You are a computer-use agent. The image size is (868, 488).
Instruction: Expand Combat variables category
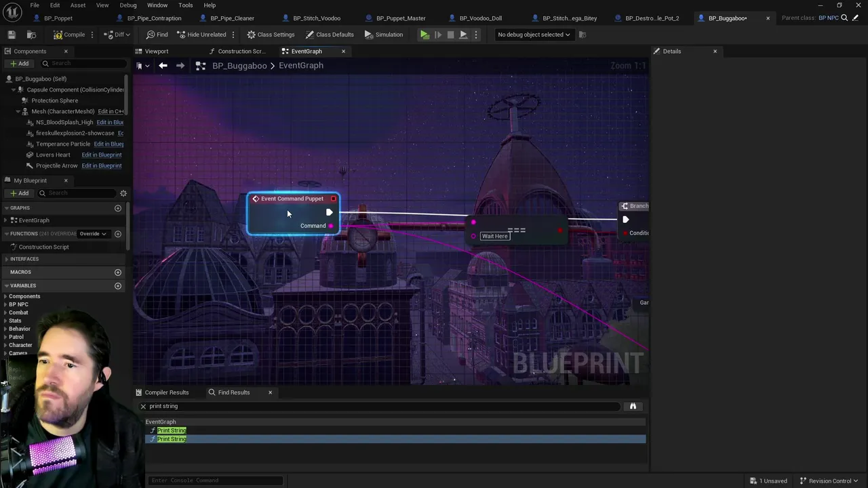point(5,312)
